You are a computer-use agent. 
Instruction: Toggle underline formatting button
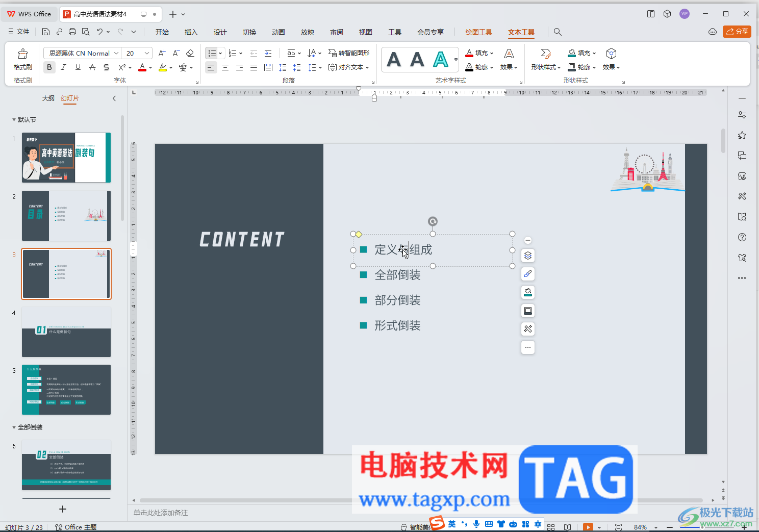tap(78, 67)
